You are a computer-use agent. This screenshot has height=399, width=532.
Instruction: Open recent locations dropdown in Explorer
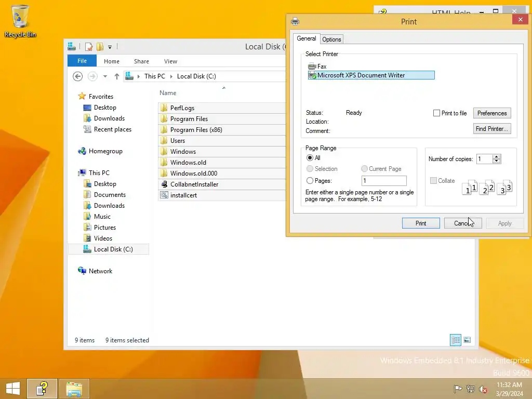pos(105,76)
